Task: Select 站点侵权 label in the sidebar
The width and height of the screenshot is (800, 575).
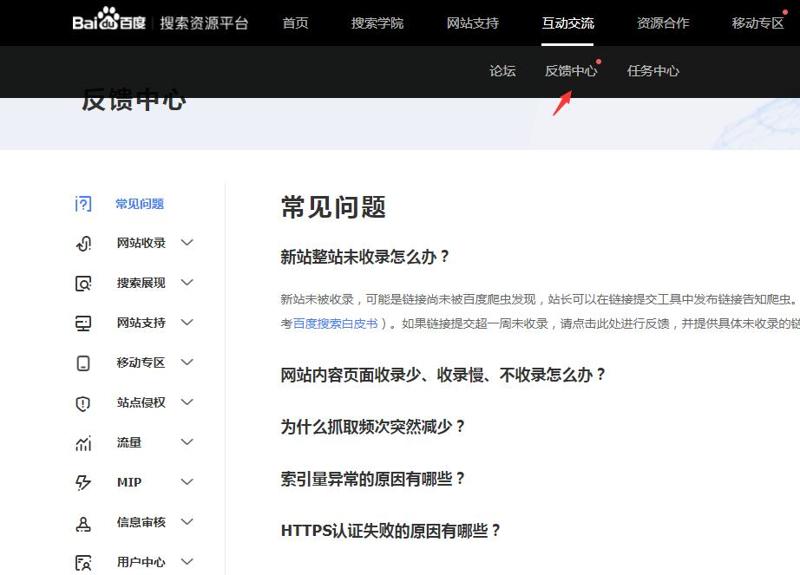Action: point(141,403)
